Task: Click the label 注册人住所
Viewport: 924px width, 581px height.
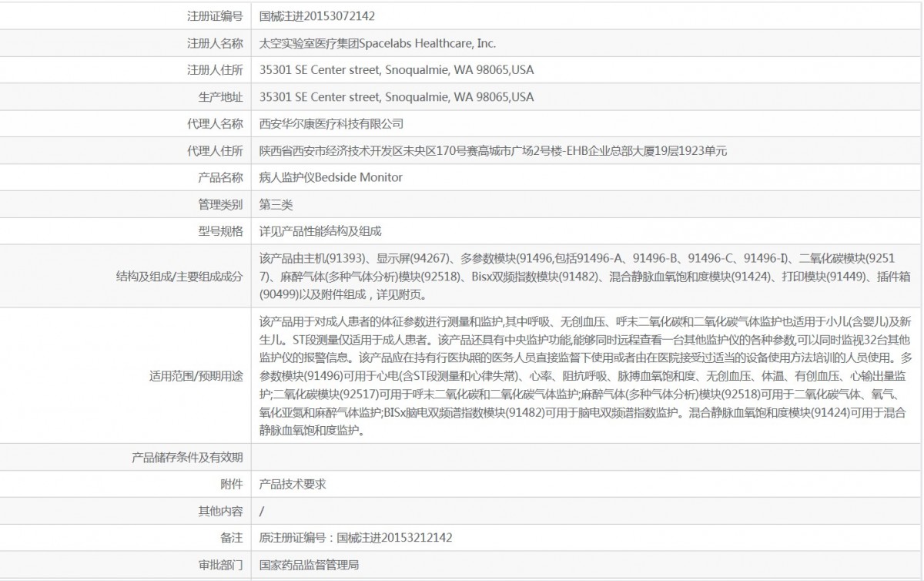Action: pos(215,70)
